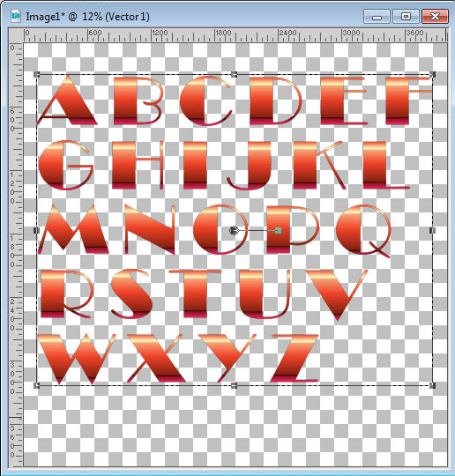
Task: Click the top-right selection corner handle
Action: 433,74
